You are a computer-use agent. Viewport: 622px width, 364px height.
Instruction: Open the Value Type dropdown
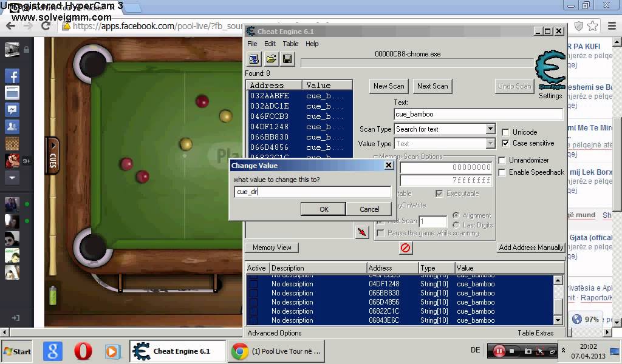click(x=490, y=144)
